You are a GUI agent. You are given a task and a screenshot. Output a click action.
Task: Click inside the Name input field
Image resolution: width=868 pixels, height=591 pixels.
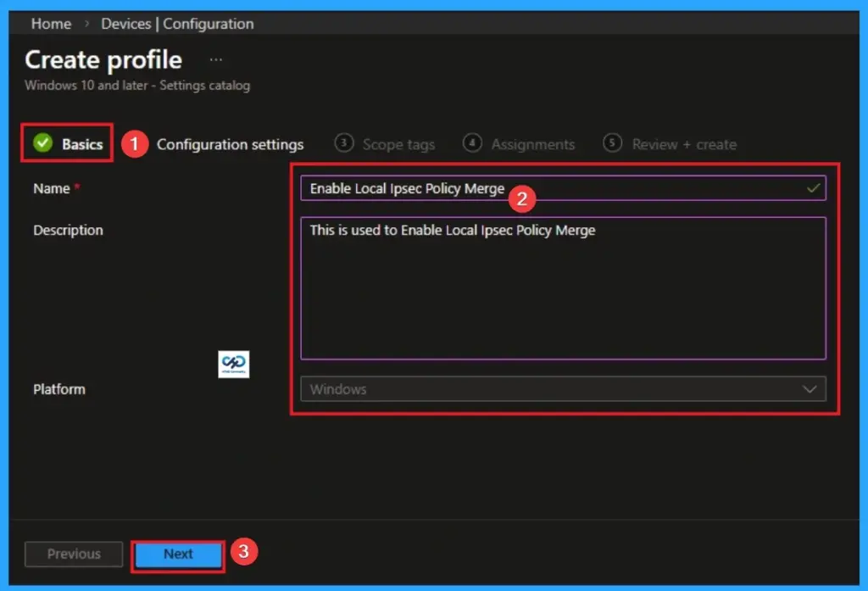click(509, 187)
